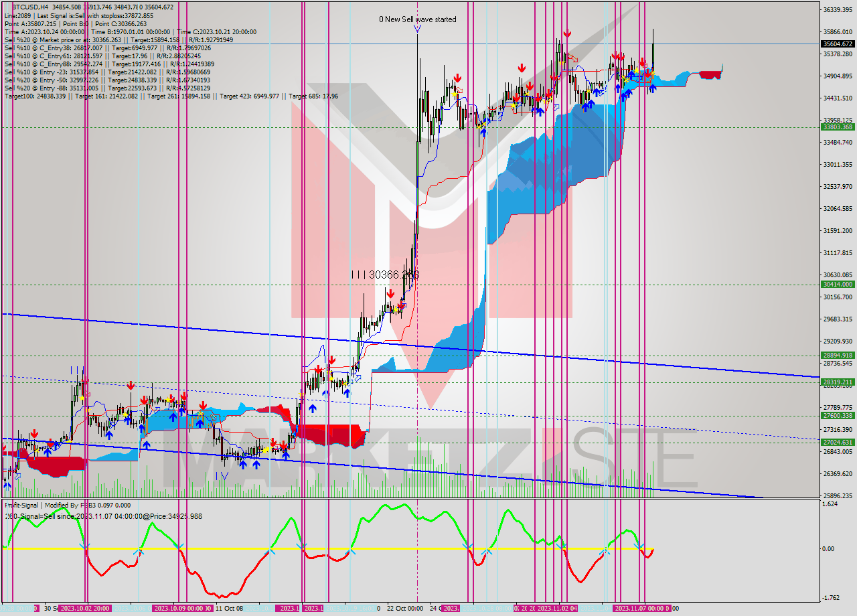Select the Target100: 24838.339 targets line

pos(171,96)
